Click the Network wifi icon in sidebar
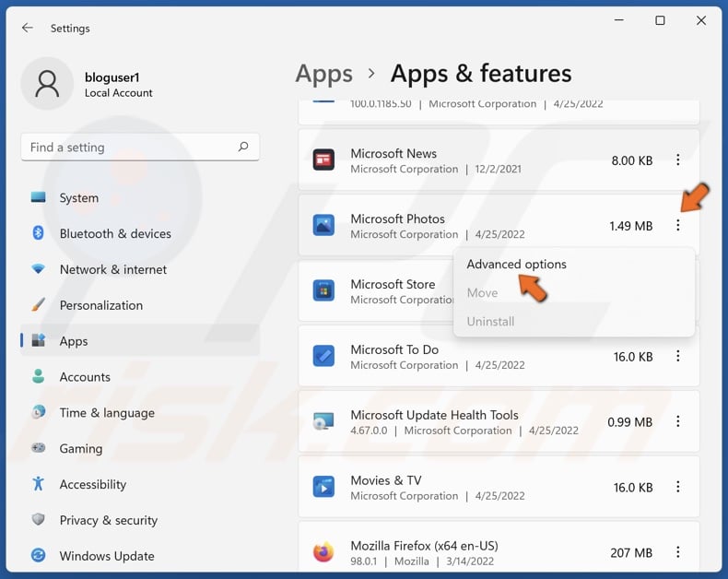This screenshot has width=728, height=579. 38,268
